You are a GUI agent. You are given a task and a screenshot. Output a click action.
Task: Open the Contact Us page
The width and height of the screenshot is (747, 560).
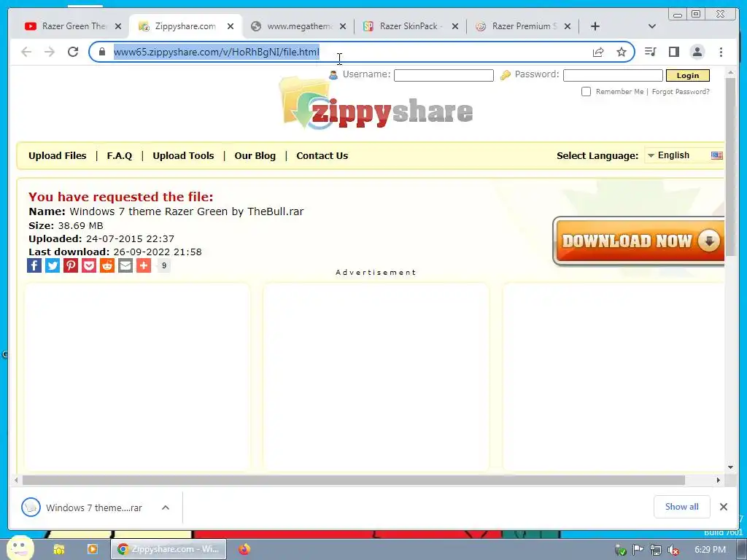322,156
